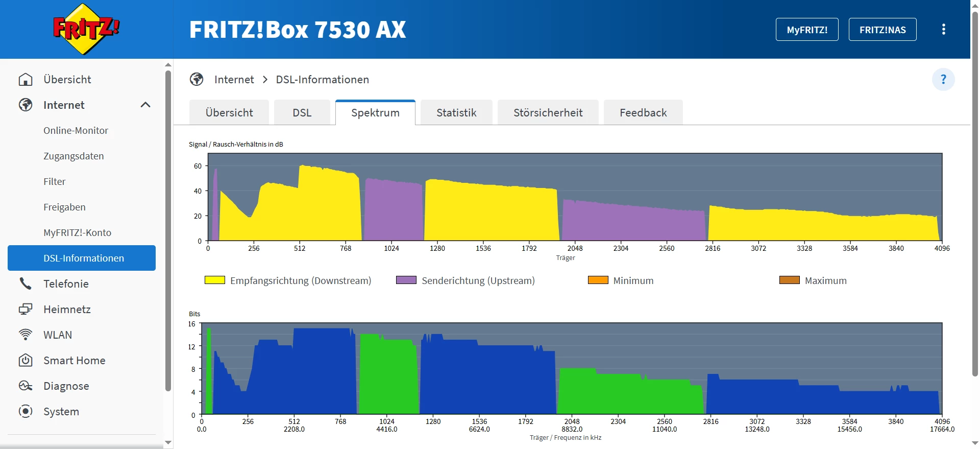Click the Internet breadcrumb link

point(234,80)
